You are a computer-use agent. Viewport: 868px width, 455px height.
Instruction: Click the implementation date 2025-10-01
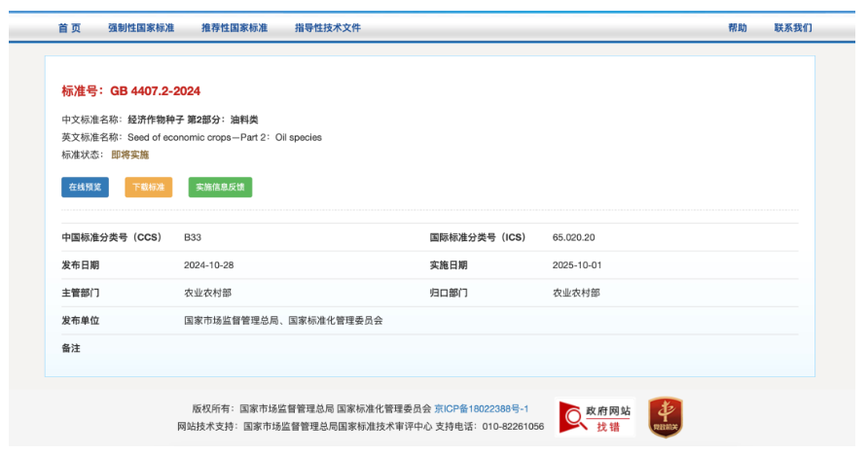tap(575, 265)
